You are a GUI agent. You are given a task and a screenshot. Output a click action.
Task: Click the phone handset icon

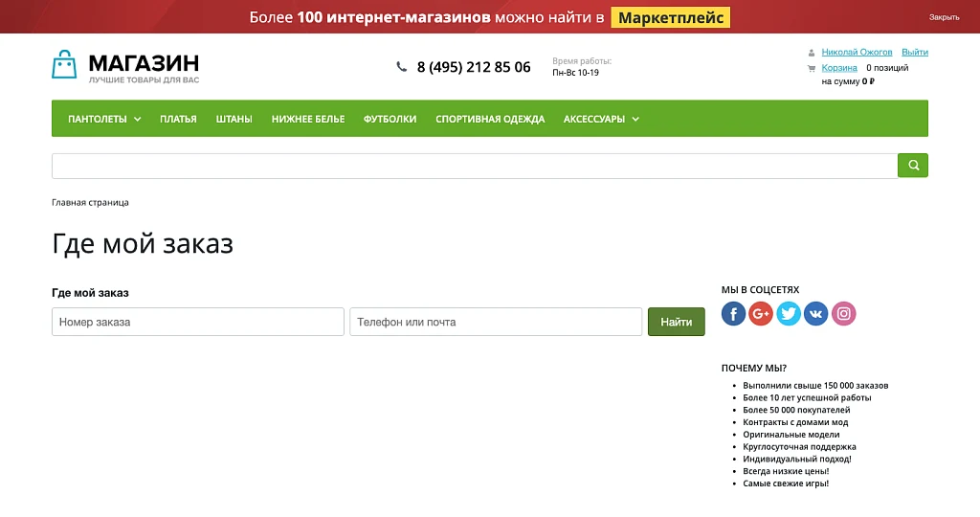coord(401,66)
